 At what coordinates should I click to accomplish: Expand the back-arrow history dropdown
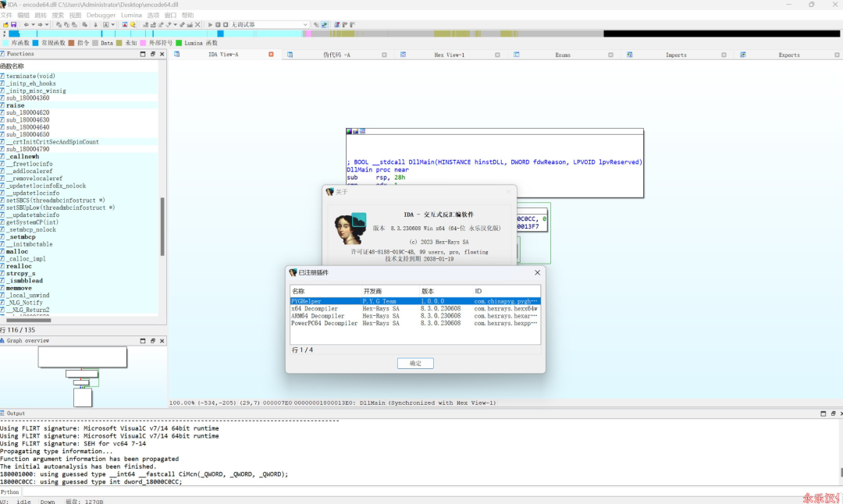[x=34, y=25]
